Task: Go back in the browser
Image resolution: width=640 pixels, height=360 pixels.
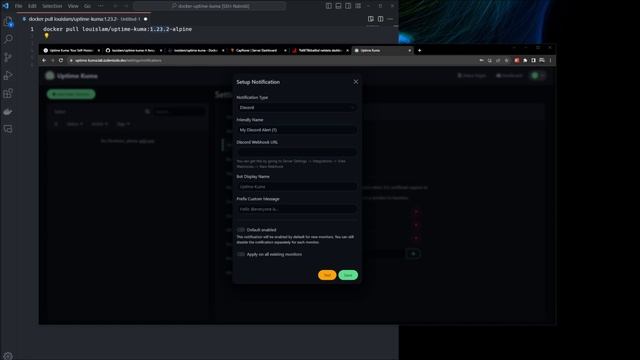Action: point(44,60)
